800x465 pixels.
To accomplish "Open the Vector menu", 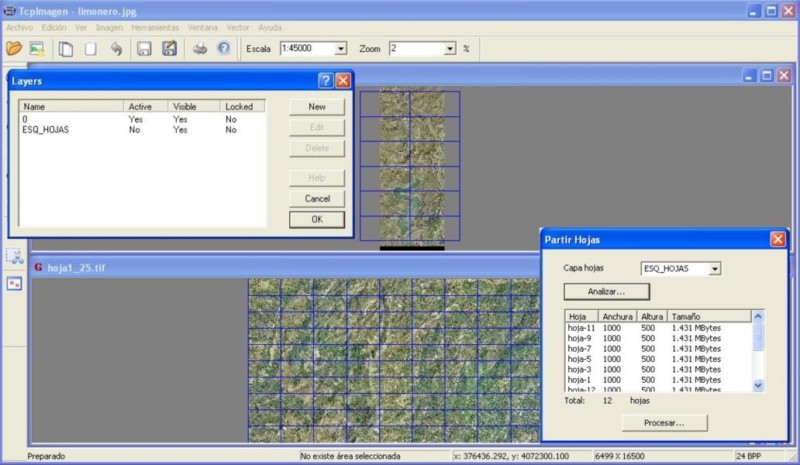I will [238, 27].
